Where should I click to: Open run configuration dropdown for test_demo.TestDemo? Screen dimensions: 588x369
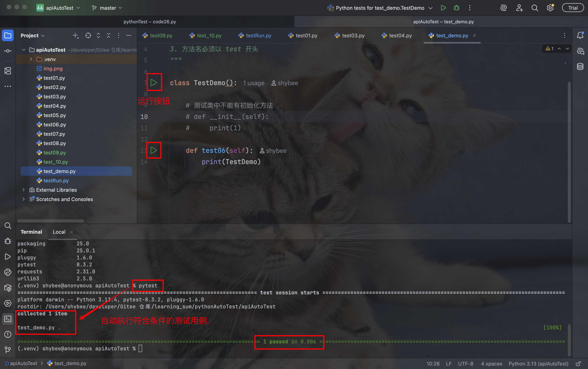point(380,8)
